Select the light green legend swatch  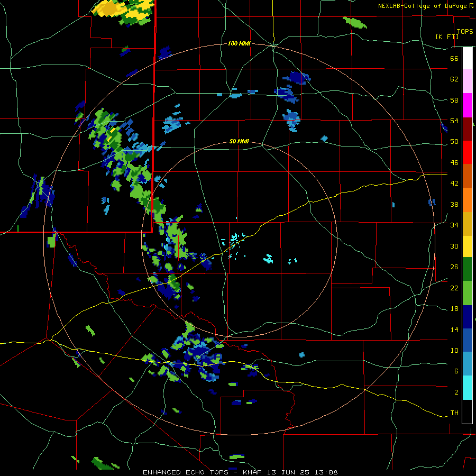[467, 293]
